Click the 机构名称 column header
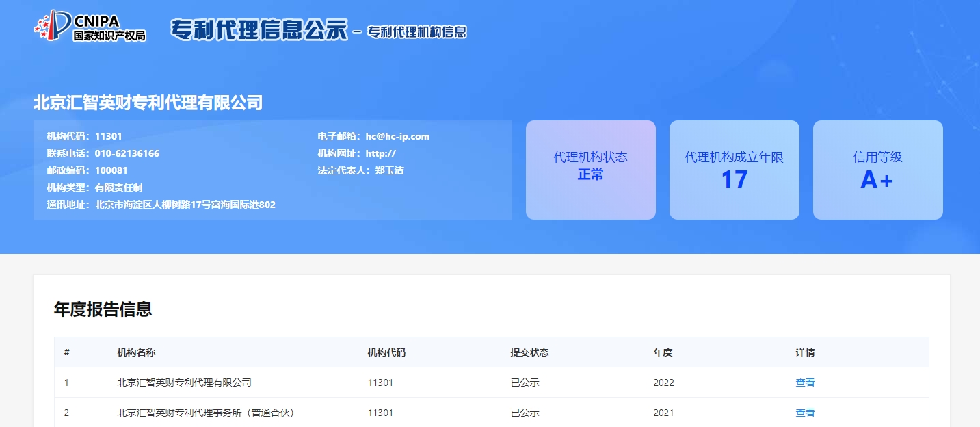The width and height of the screenshot is (980, 427). pos(137,352)
